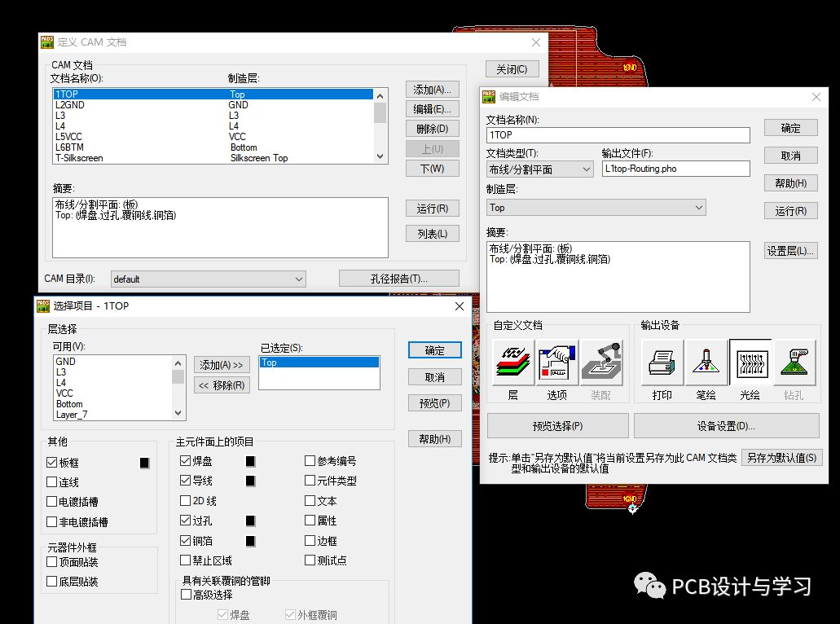Open 设备设置(D)... button
Viewport: 840px width, 624px height.
click(727, 426)
